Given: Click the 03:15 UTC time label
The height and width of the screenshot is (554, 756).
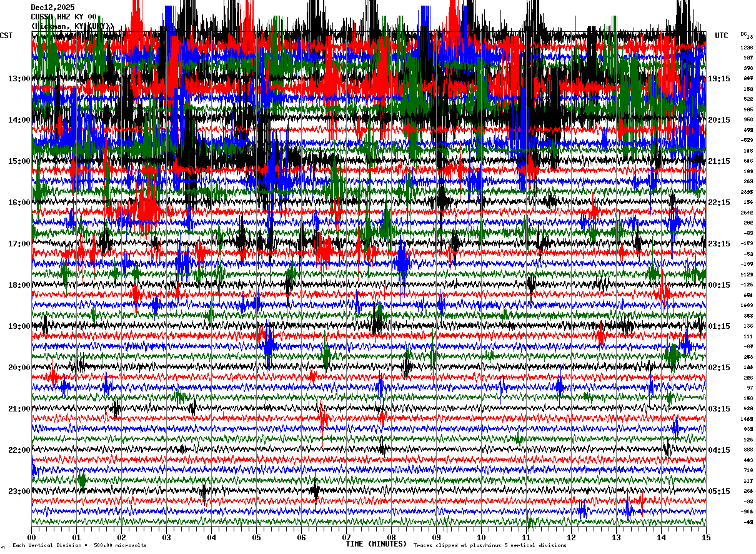Looking at the screenshot, I should (x=719, y=409).
